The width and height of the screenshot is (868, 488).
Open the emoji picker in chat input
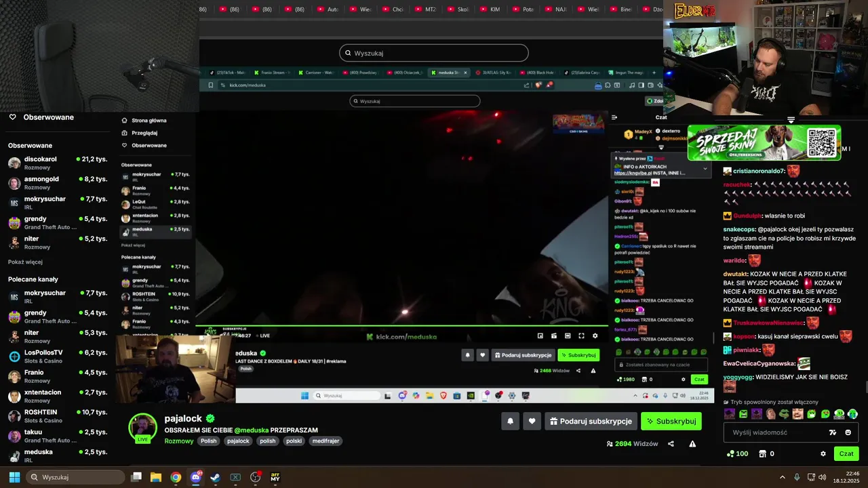coord(848,432)
